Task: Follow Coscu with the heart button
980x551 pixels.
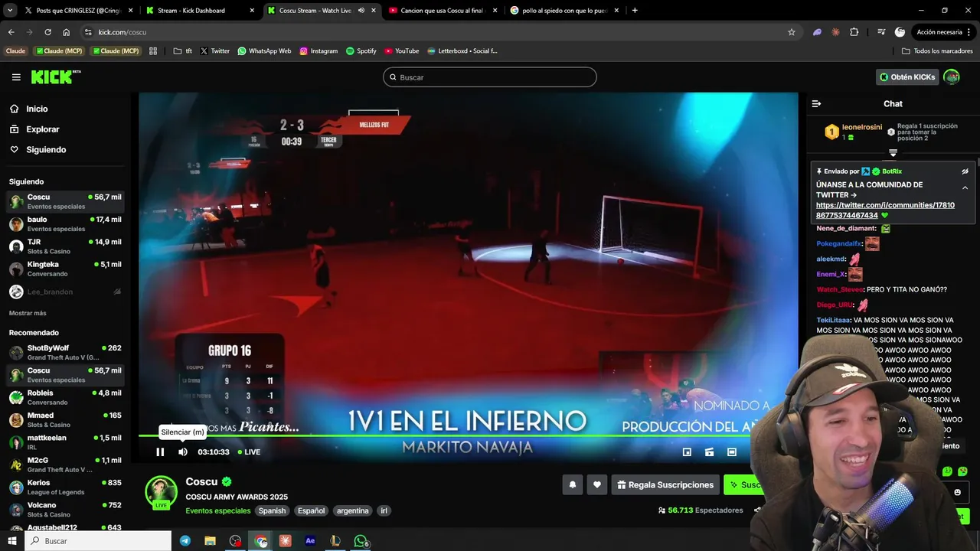Action: click(x=597, y=484)
